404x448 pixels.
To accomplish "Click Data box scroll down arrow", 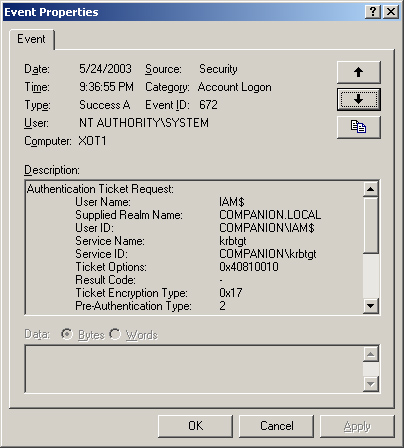I will (371, 384).
